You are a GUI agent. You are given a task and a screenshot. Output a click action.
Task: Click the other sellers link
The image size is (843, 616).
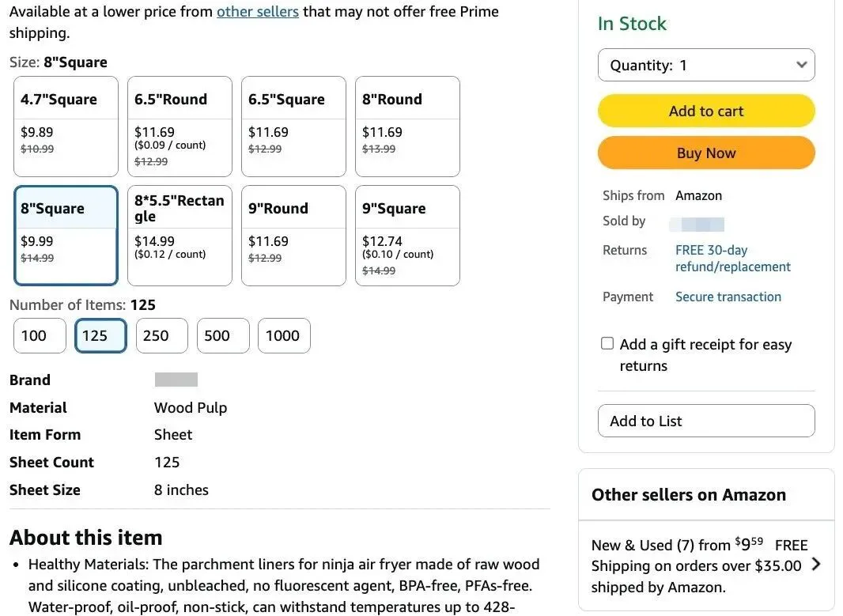tap(258, 12)
